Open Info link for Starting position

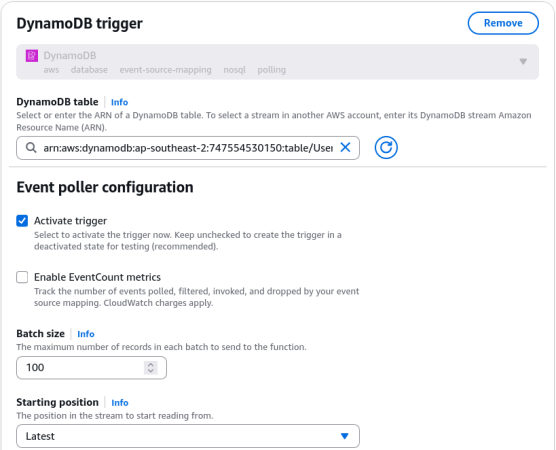coord(120,403)
